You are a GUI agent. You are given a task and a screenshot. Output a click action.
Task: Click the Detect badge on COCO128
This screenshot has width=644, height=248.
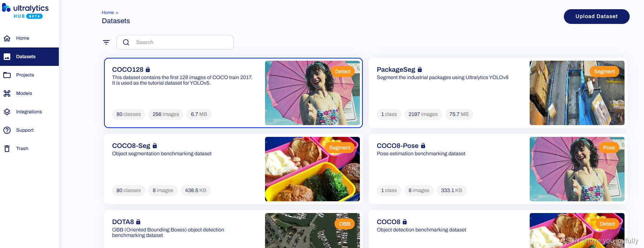coord(343,71)
